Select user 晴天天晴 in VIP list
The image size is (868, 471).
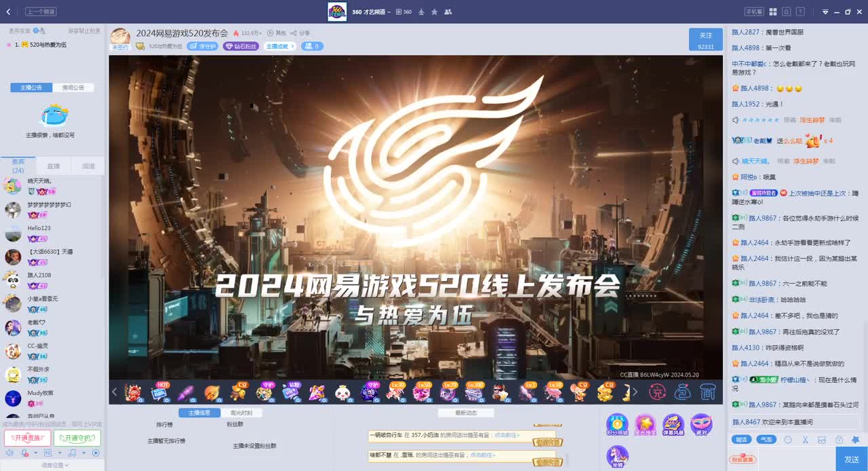point(51,186)
